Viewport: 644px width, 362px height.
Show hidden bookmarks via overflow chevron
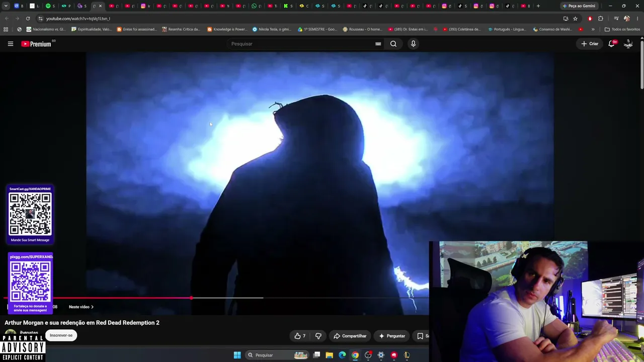tap(593, 29)
